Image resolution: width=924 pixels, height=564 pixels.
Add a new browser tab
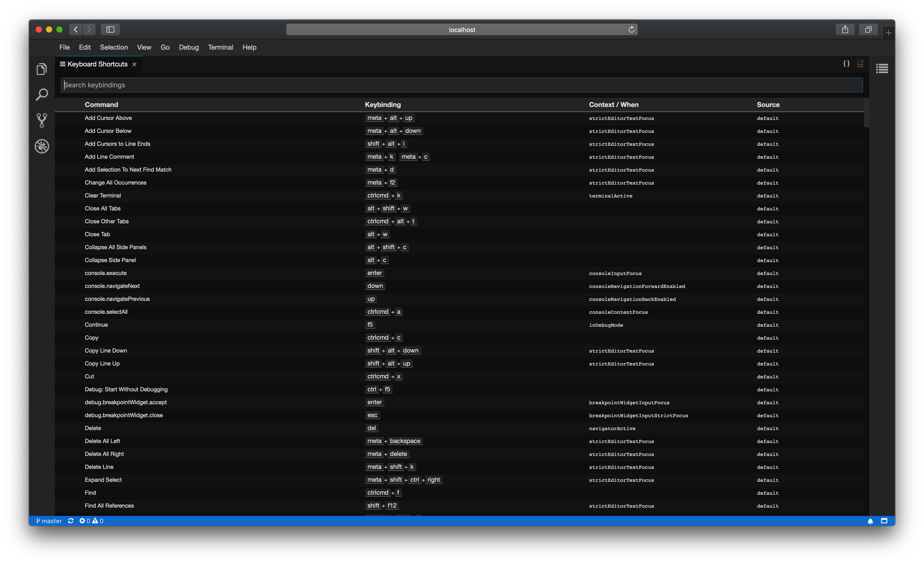(888, 33)
